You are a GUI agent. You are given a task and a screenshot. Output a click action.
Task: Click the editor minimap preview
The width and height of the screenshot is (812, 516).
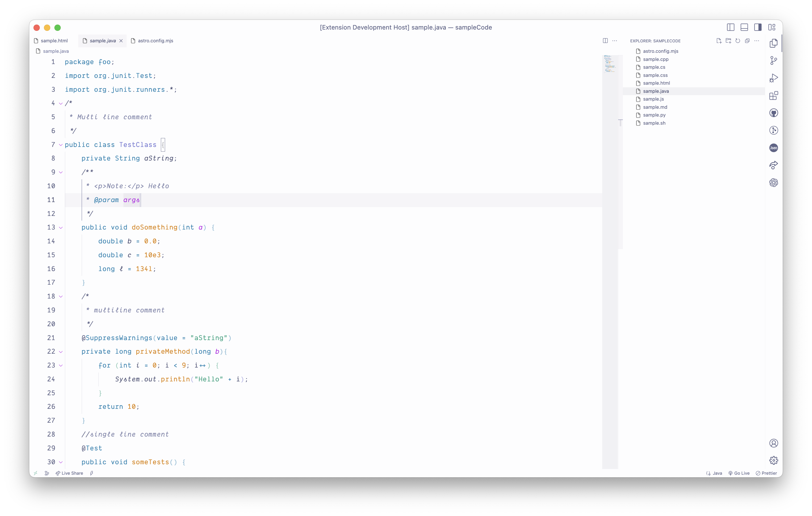click(x=610, y=64)
